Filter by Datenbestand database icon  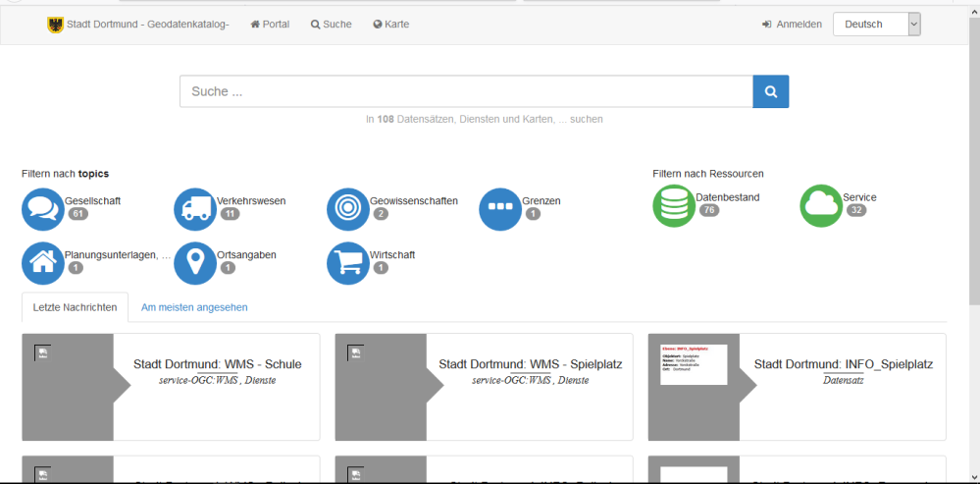pyautogui.click(x=674, y=206)
